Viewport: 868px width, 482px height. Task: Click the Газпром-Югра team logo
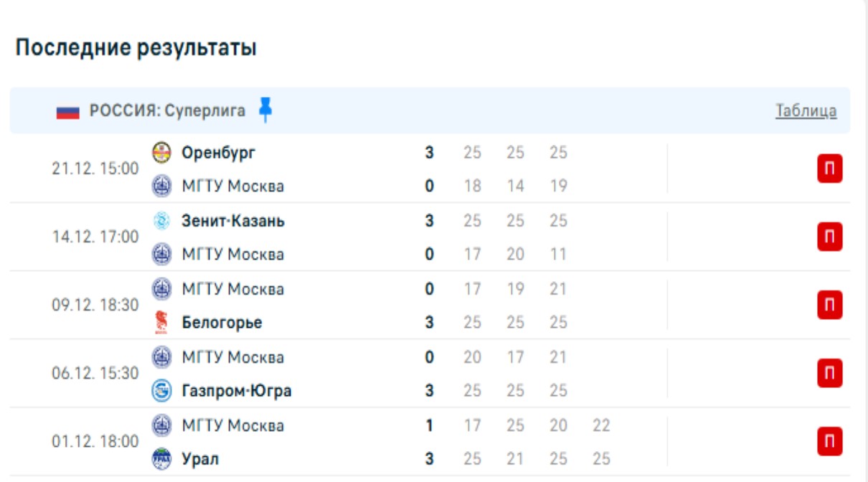pos(162,391)
